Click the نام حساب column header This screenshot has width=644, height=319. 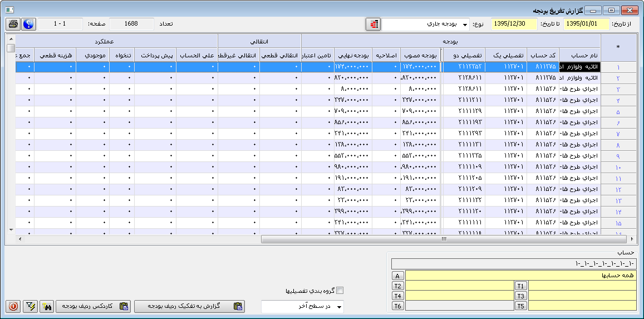click(579, 55)
